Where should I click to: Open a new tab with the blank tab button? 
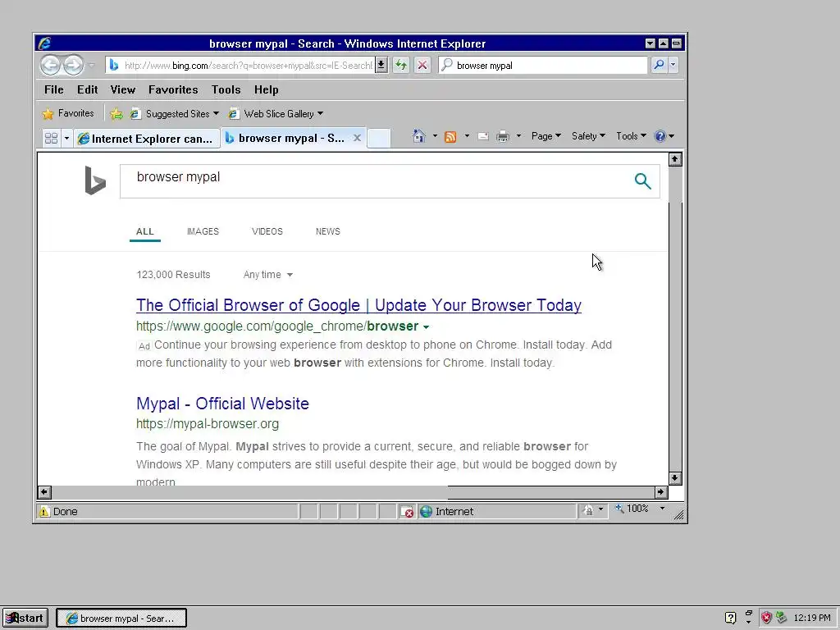point(379,138)
